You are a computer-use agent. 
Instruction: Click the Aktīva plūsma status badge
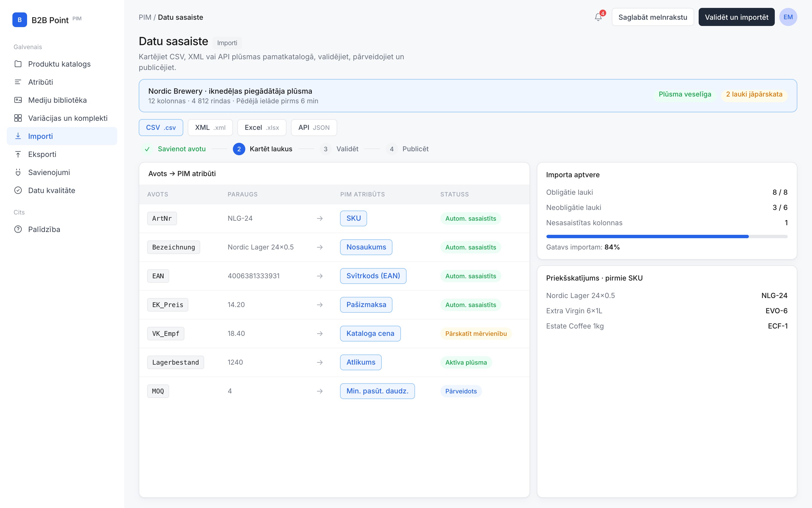(x=466, y=362)
